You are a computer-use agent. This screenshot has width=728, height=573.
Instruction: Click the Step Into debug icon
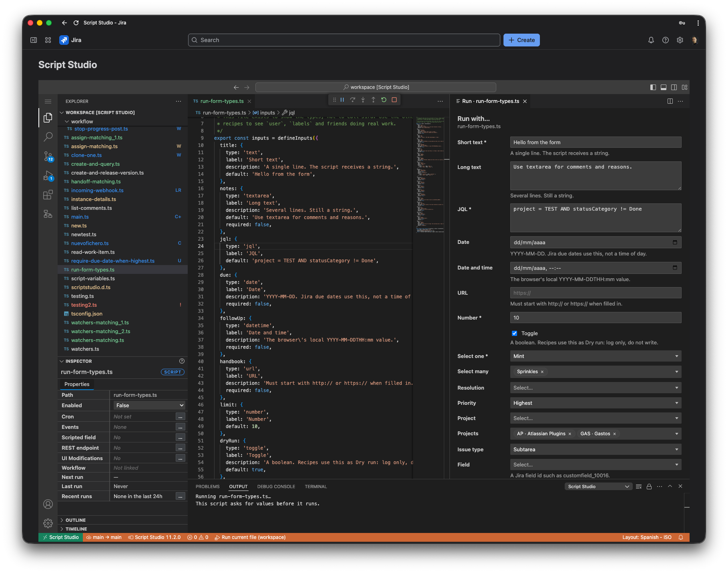(363, 100)
